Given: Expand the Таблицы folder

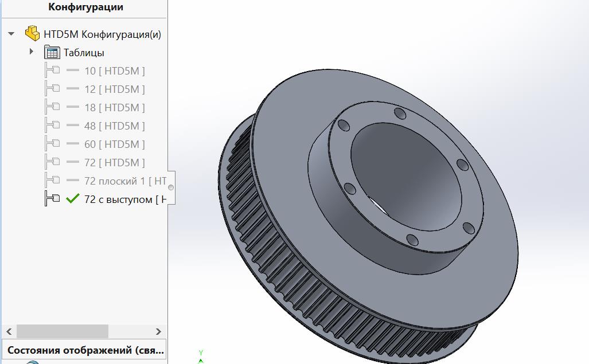Looking at the screenshot, I should tap(32, 52).
